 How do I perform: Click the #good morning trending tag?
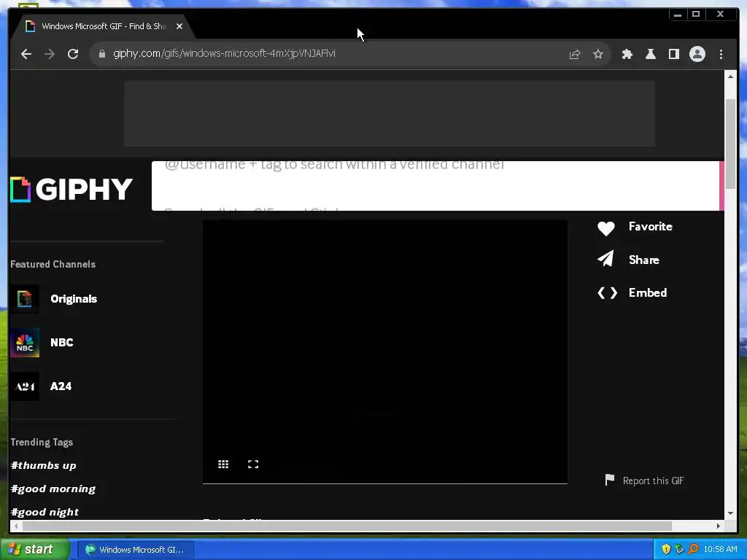(x=53, y=489)
